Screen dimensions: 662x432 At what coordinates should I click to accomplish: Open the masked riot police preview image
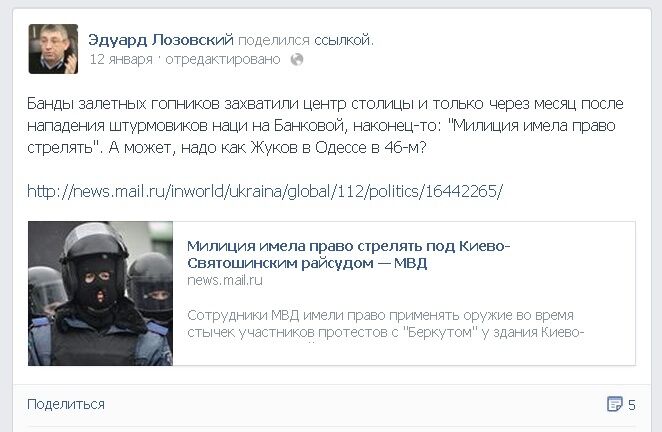100,293
